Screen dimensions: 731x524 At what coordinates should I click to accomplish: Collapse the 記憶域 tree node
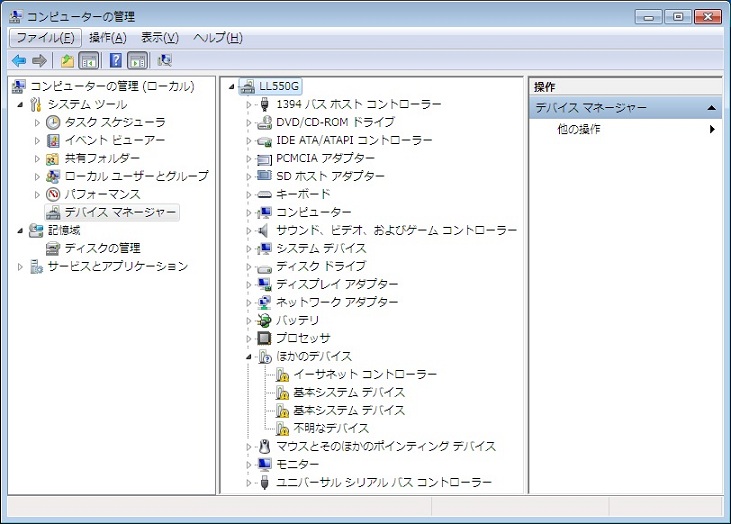click(20, 230)
